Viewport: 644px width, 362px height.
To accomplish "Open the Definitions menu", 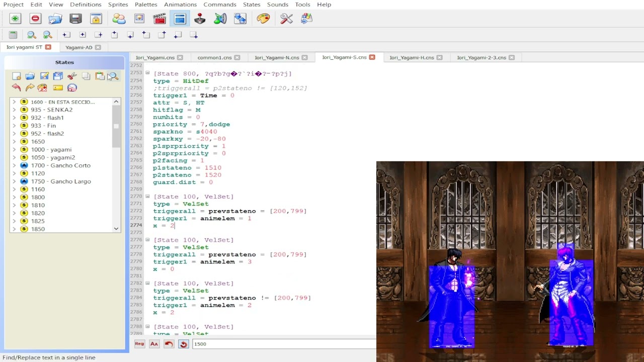I will pyautogui.click(x=86, y=5).
